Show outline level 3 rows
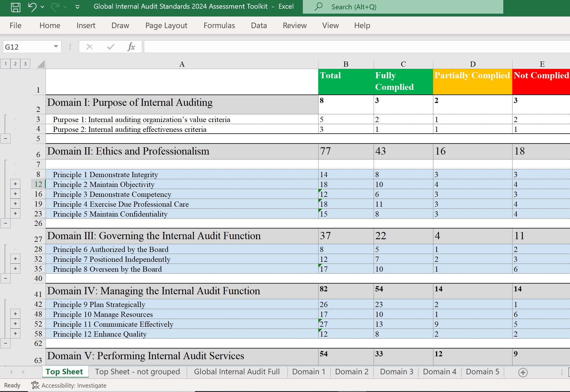 [25, 64]
